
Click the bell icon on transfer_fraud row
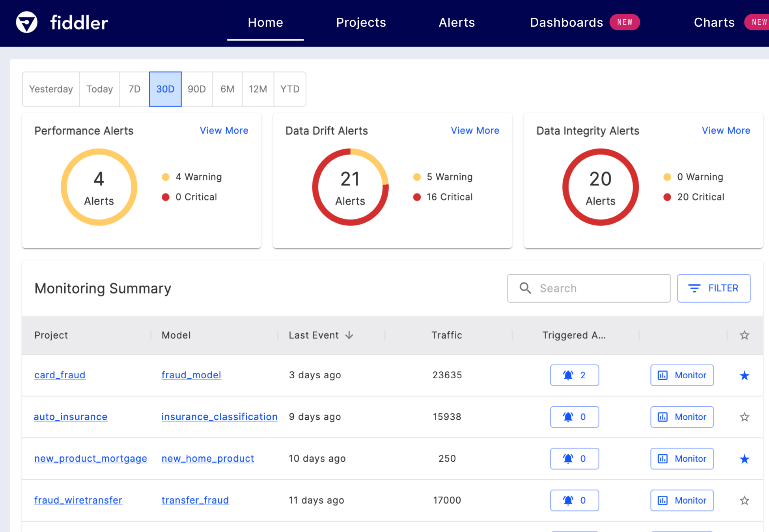[568, 500]
